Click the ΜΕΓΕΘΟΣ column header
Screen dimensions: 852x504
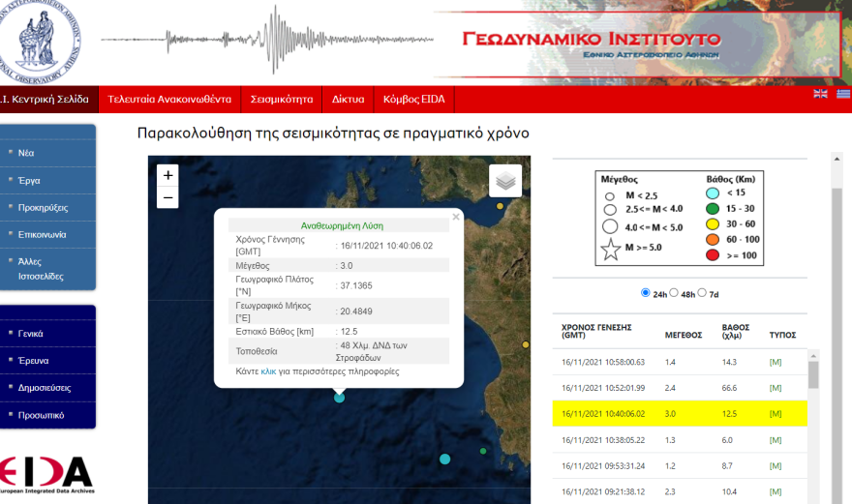click(x=683, y=335)
